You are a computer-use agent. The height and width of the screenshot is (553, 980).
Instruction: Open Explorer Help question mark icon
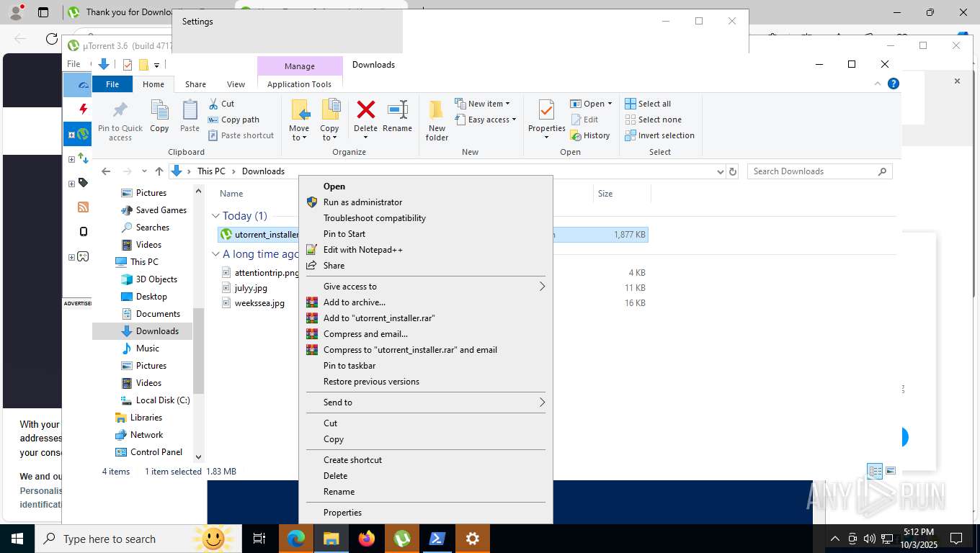(x=894, y=84)
